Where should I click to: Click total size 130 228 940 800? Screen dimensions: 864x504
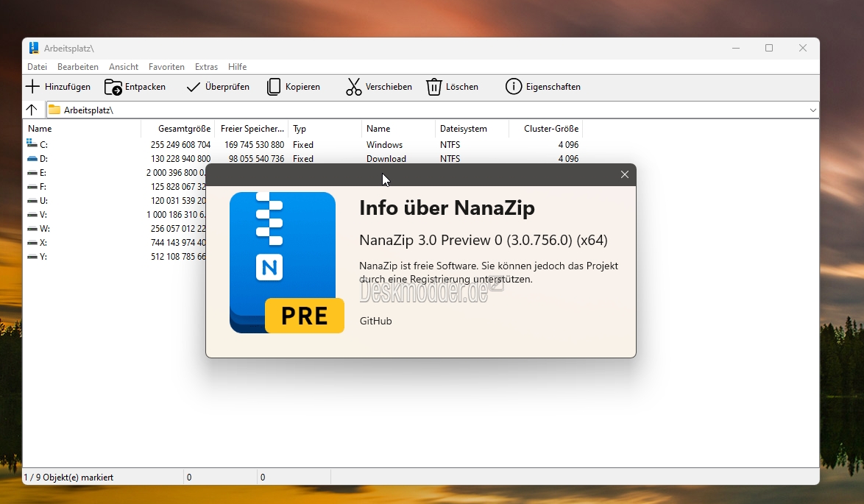tap(181, 159)
